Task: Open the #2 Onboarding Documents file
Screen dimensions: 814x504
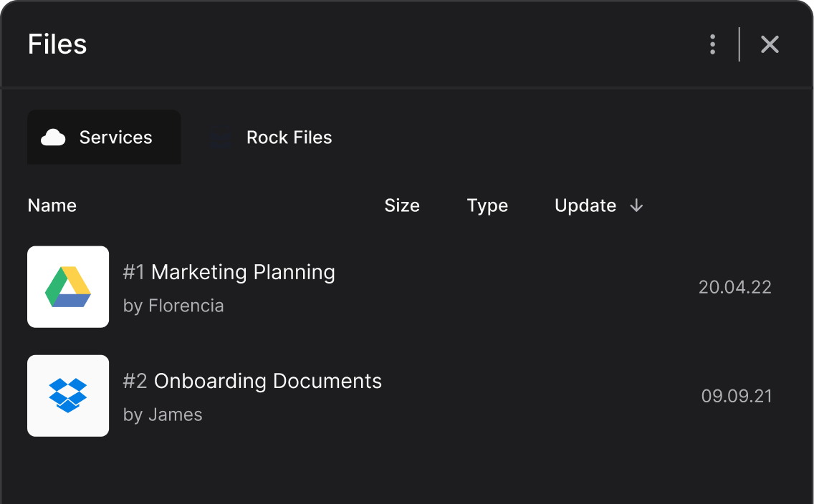Action: [x=252, y=381]
